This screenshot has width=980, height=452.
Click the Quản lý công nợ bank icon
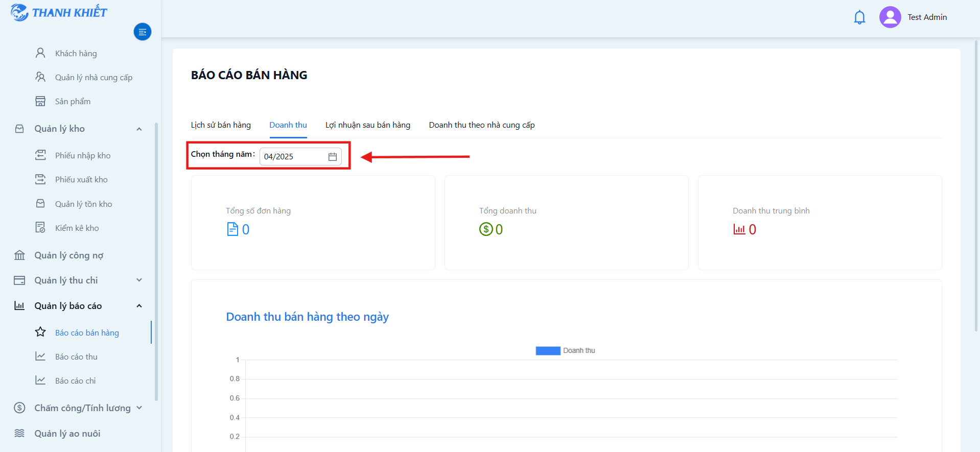coord(19,255)
